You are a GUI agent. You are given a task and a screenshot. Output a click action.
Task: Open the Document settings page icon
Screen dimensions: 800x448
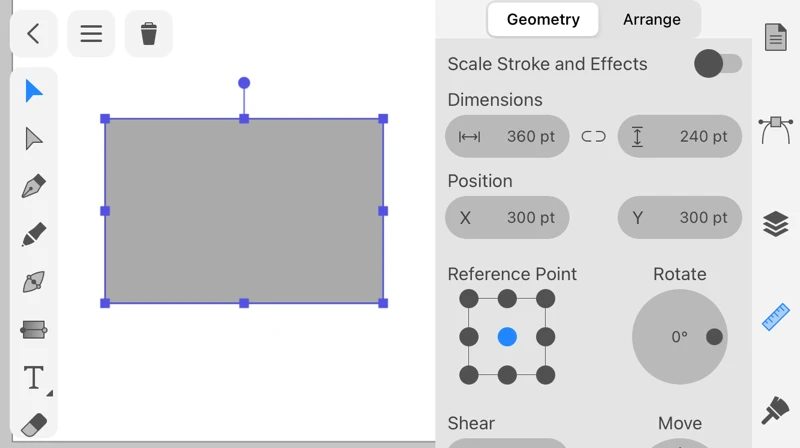point(776,38)
